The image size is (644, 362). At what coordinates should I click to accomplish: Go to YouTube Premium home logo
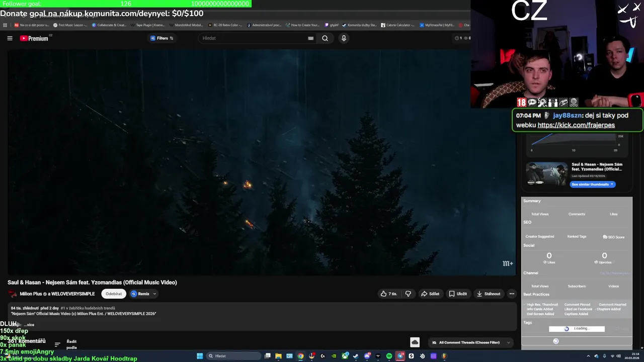[34, 38]
